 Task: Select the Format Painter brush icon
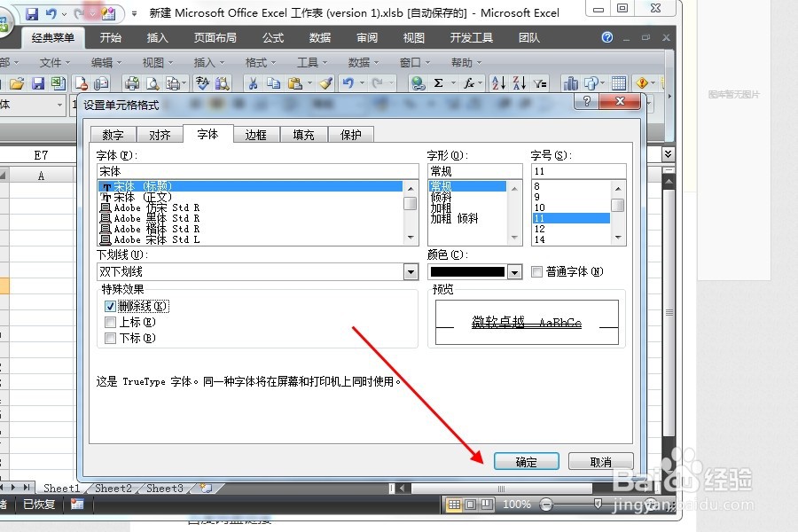pyautogui.click(x=325, y=83)
